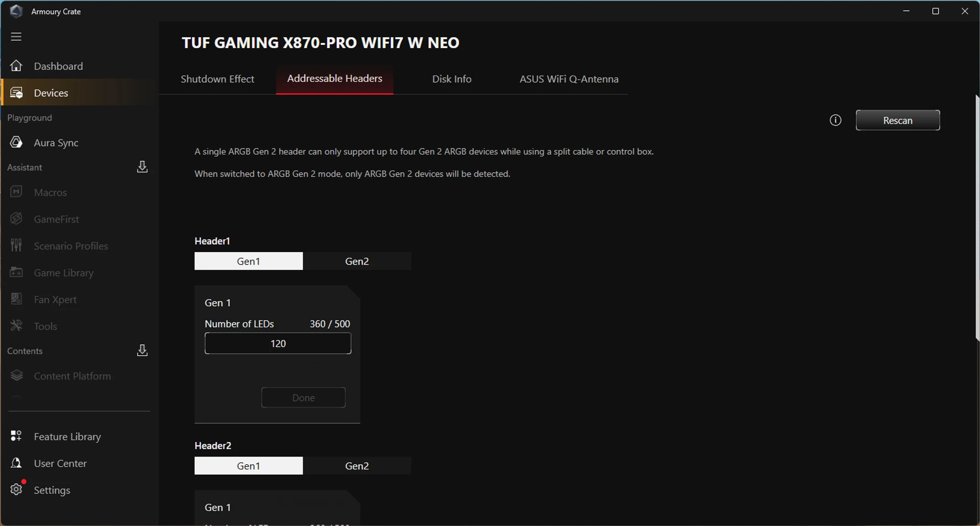Screen dimensions: 980x526
Task: Click the Macros icon
Action: click(x=16, y=192)
